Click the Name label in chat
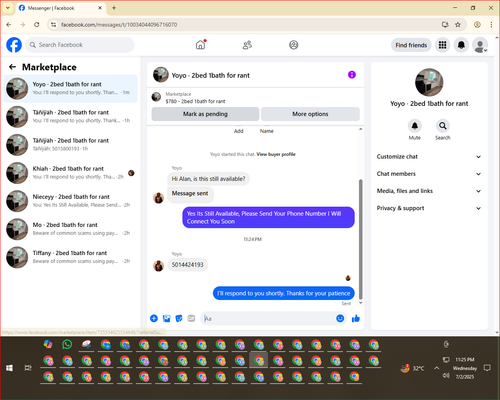 point(267,131)
